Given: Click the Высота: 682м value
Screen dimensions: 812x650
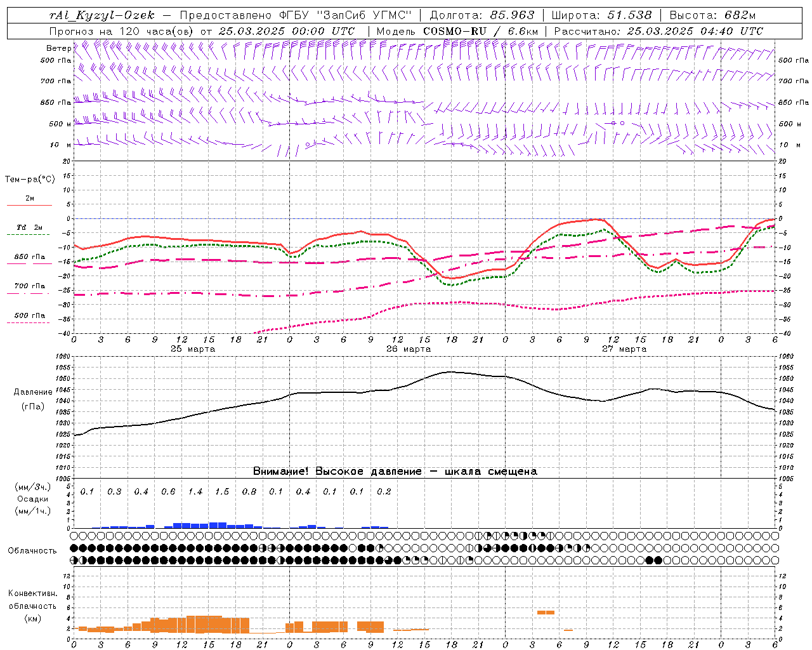Looking at the screenshot, I should (x=712, y=15).
